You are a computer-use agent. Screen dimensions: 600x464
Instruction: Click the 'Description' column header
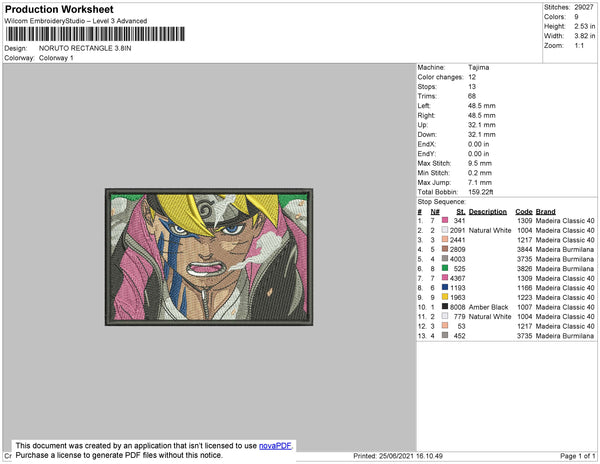pos(488,212)
